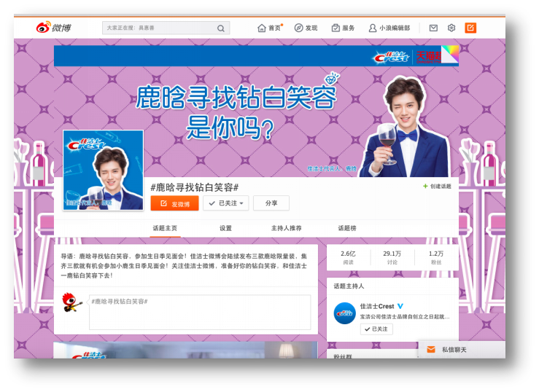Toggle the 已关注 button under 佳洁士Crest
The image size is (539, 392).
tap(376, 329)
